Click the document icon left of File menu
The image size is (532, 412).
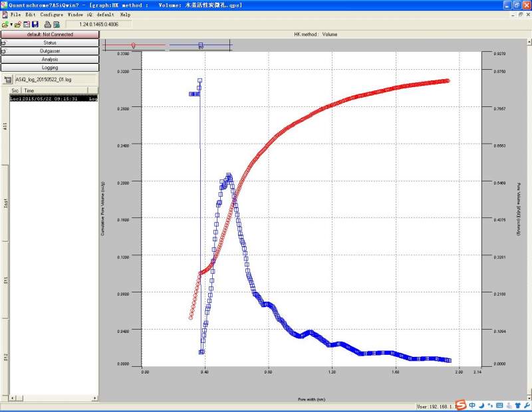5,15
